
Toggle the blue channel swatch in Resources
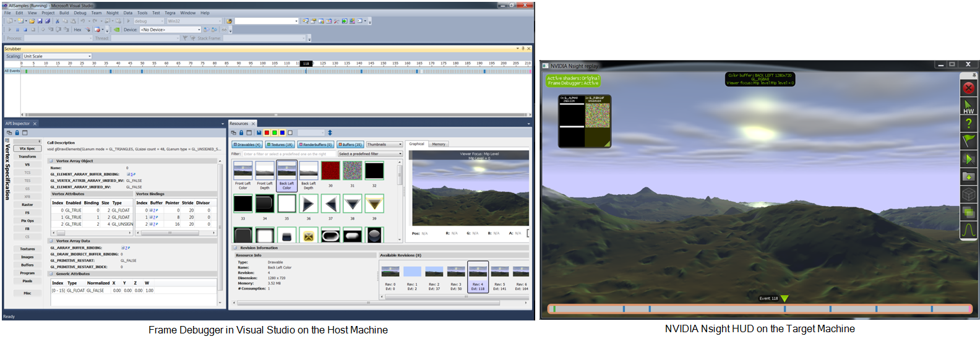pos(282,132)
